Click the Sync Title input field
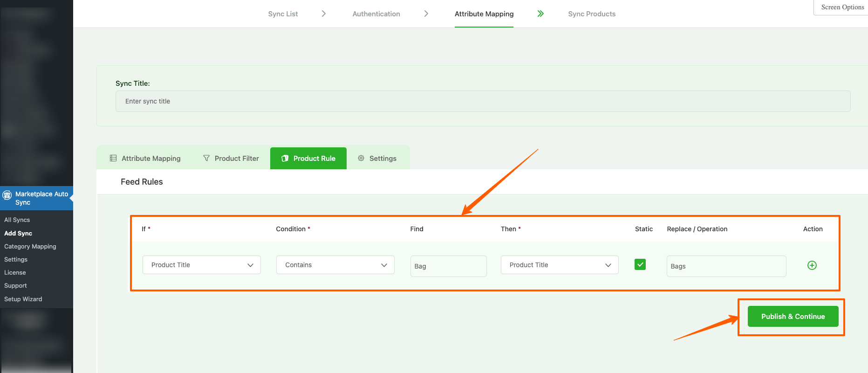 coord(483,101)
